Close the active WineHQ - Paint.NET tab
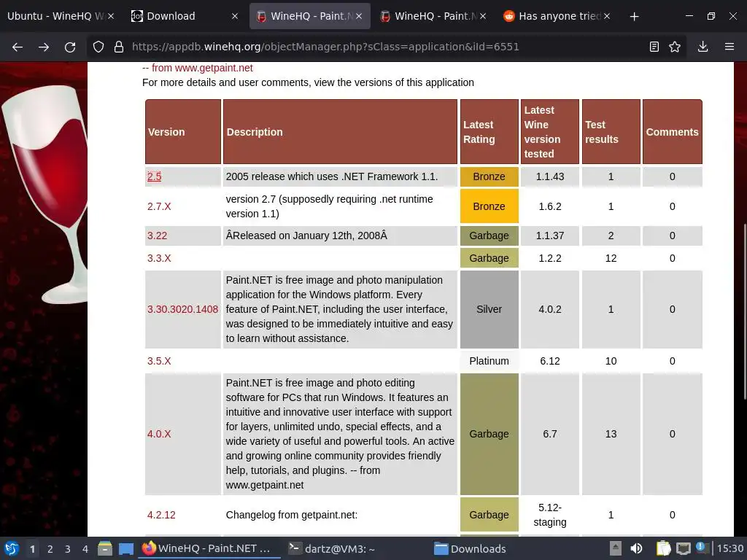This screenshot has width=747, height=560. [359, 16]
